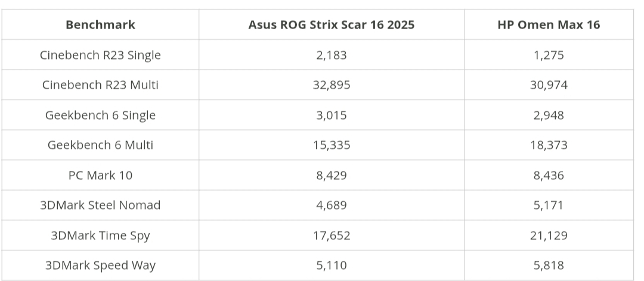Select the Asus ROG Strix Scar 16 2025 header
Image resolution: width=644 pixels, height=281 pixels.
point(331,25)
